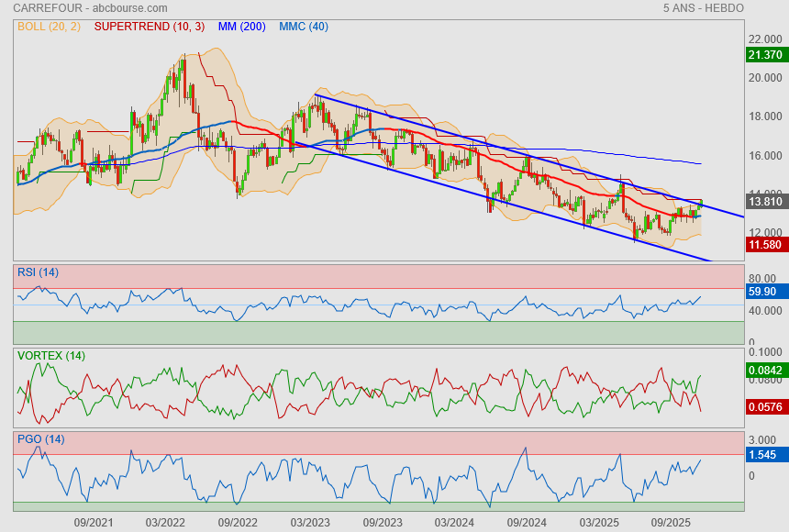Click the MM (200) indicator label
The image size is (789, 532).
point(244,27)
